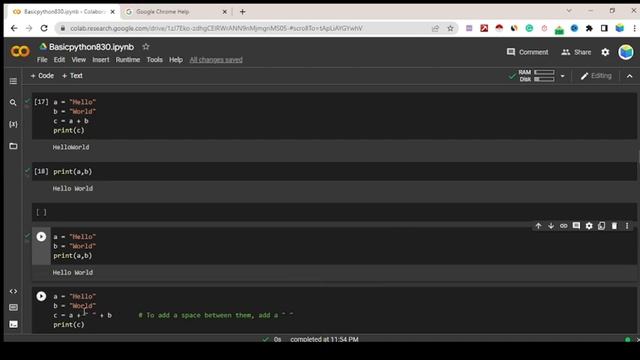This screenshot has height=360, width=640.
Task: Delete the selected cell with trash icon
Action: [x=614, y=226]
